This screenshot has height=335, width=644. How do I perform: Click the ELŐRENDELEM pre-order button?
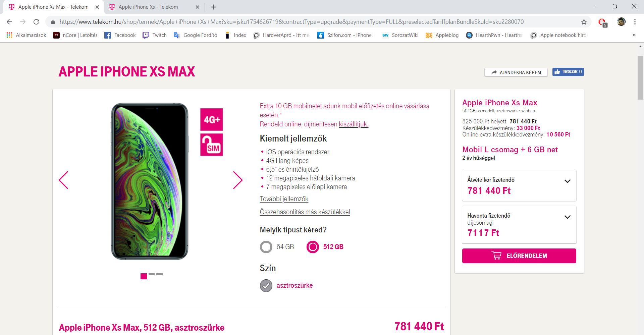pos(519,256)
